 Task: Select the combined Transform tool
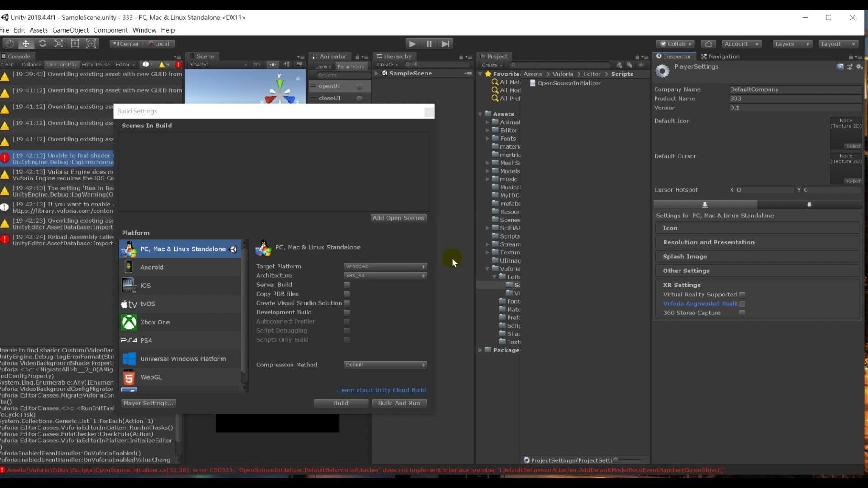[91, 44]
